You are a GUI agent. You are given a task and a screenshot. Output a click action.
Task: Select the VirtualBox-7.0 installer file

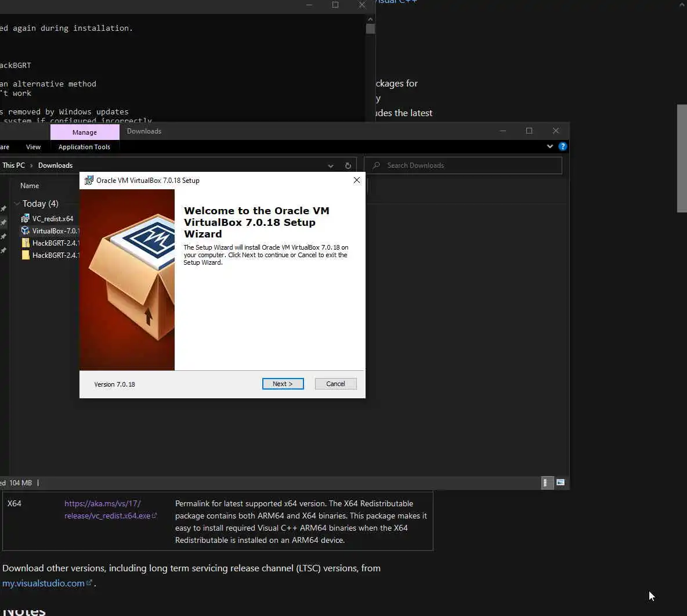[49, 230]
